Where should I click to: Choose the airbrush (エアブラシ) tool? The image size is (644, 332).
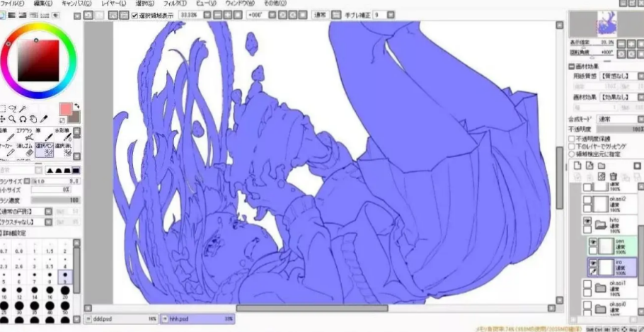[x=27, y=134]
